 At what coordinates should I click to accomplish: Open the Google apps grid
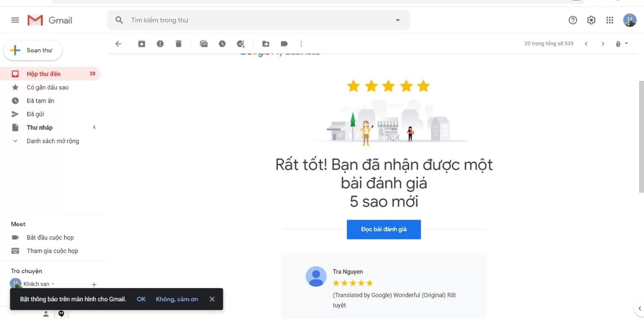tap(610, 20)
